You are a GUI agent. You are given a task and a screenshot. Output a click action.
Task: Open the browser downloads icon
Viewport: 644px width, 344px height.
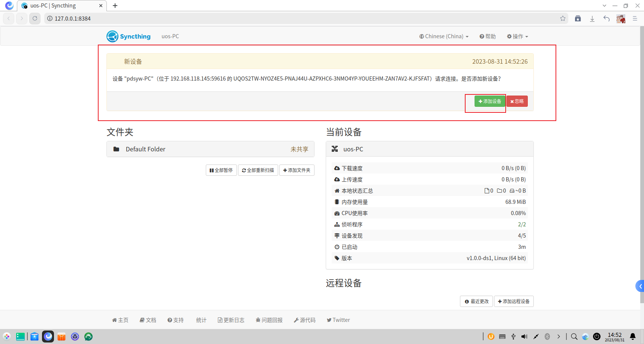point(592,18)
